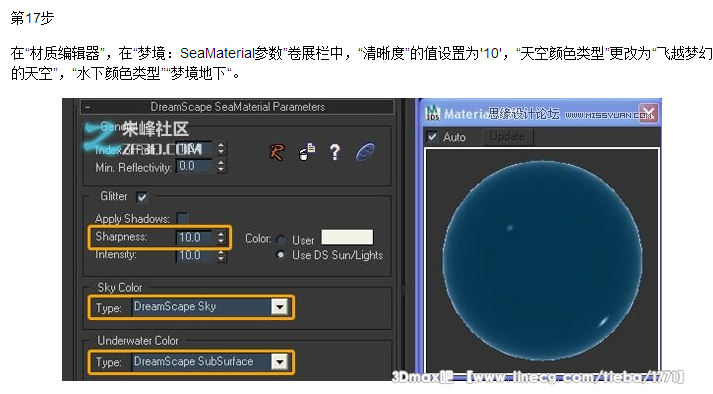Click the Update button in Material window
The image size is (713, 394).
click(x=507, y=136)
